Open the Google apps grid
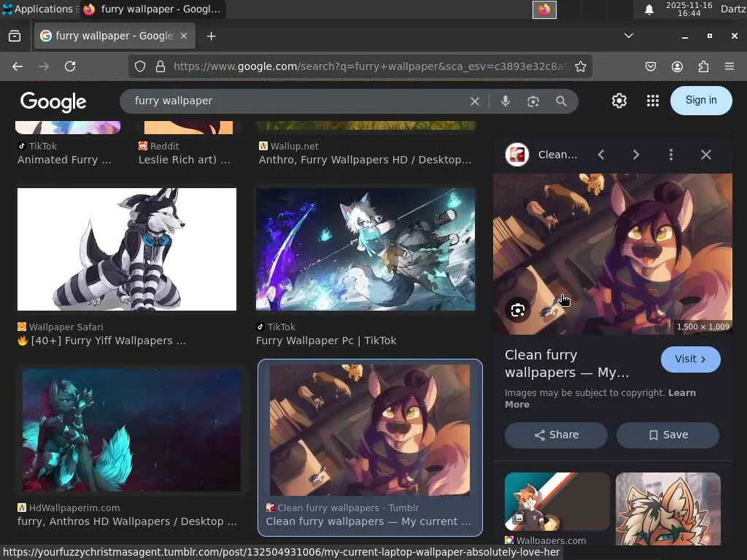747x560 pixels. click(653, 101)
